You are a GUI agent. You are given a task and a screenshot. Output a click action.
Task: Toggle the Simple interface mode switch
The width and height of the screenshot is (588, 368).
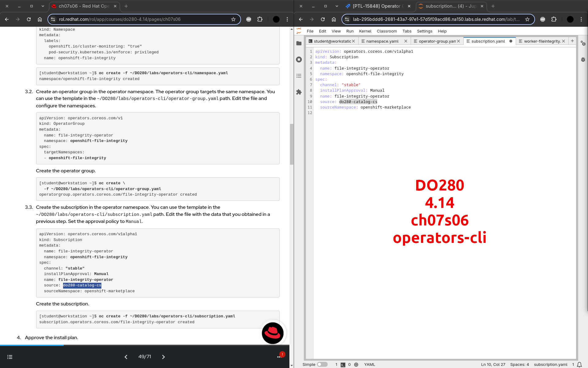(x=322, y=365)
